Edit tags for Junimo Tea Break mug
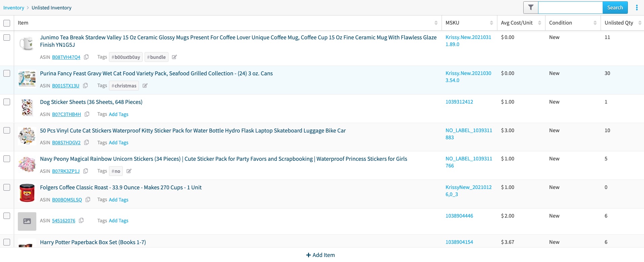This screenshot has height=262, width=644. pyautogui.click(x=174, y=57)
